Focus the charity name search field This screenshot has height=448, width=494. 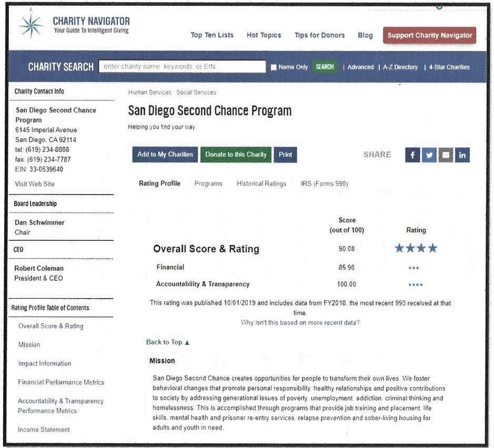182,67
